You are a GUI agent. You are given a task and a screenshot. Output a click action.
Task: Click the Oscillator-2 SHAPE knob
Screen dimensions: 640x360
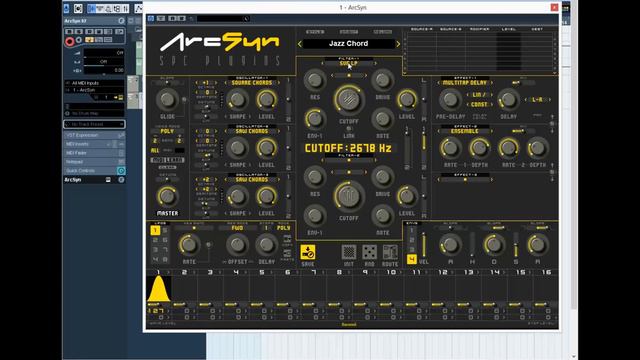point(237,148)
